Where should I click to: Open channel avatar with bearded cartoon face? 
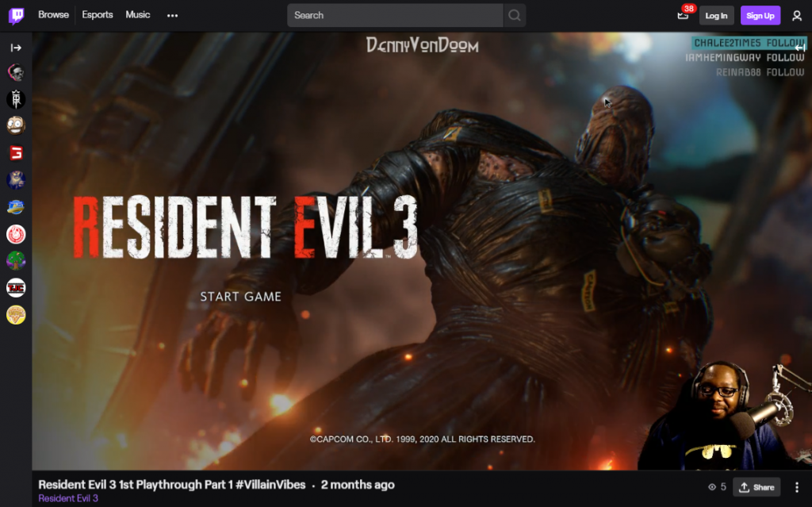(16, 125)
